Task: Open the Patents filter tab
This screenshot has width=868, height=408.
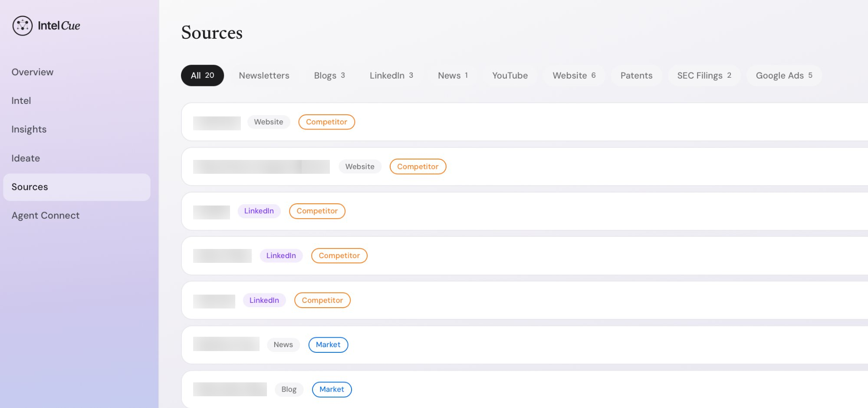Action: [636, 76]
